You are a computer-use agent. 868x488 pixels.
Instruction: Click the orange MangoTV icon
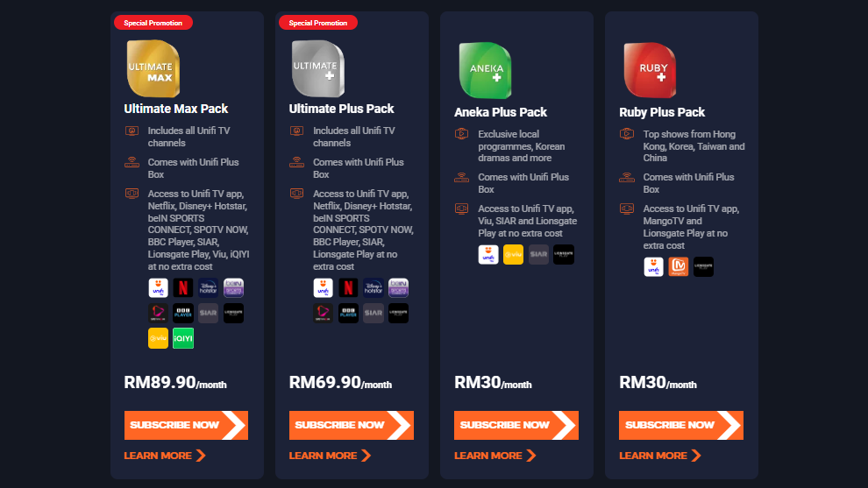click(678, 266)
